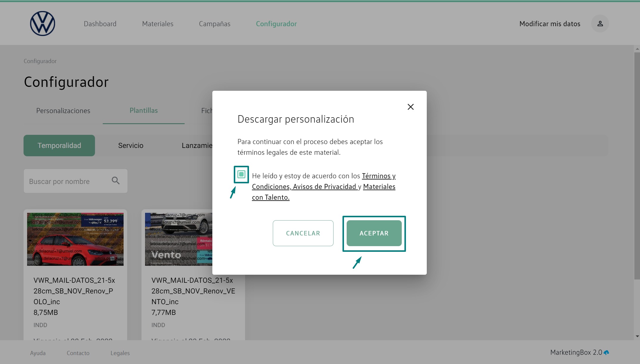Open the Materiales menu item
This screenshot has height=364, width=640.
pos(158,24)
